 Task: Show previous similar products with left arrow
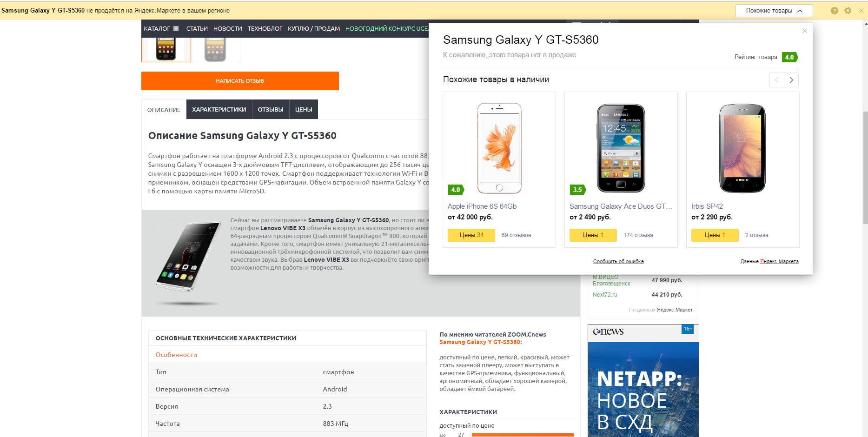(x=777, y=80)
